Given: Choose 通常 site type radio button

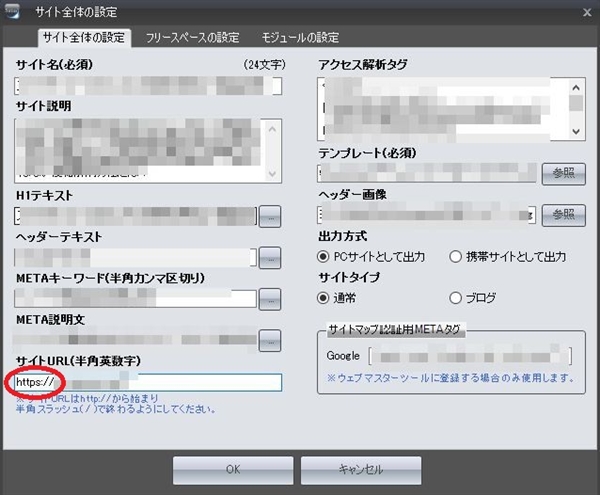Looking at the screenshot, I should [x=323, y=297].
